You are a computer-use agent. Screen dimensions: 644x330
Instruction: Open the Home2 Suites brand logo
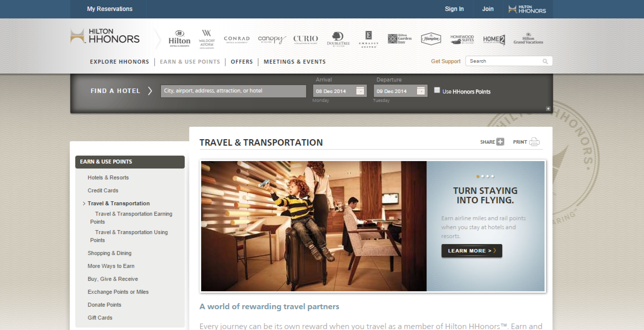pyautogui.click(x=494, y=39)
